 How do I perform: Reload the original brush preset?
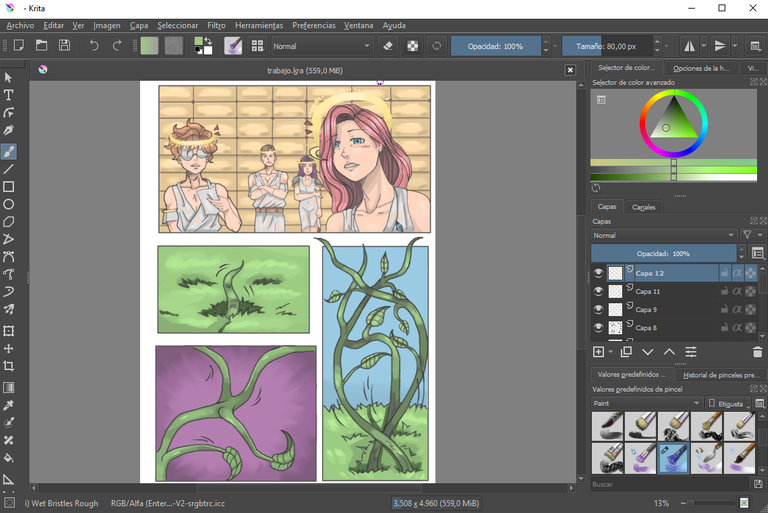point(436,46)
